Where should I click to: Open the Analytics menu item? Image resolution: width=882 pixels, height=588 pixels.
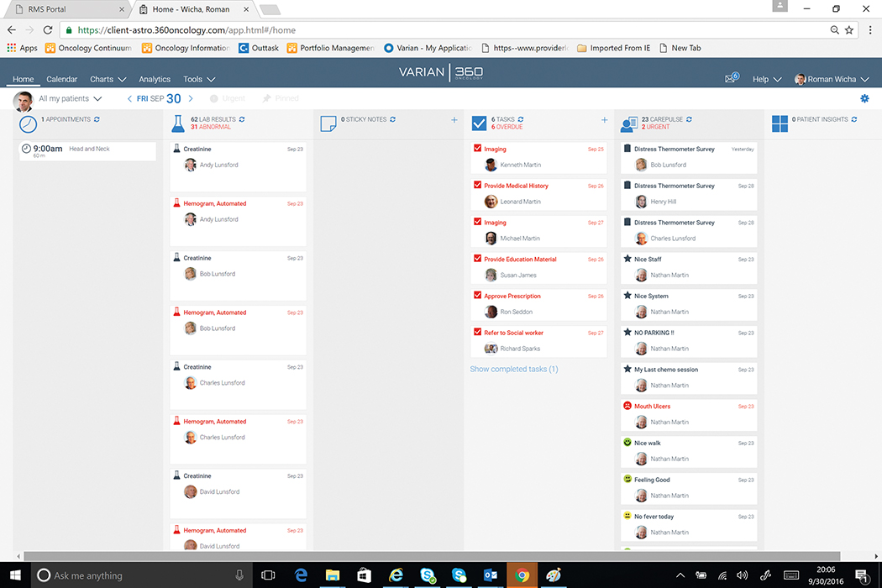pyautogui.click(x=155, y=79)
